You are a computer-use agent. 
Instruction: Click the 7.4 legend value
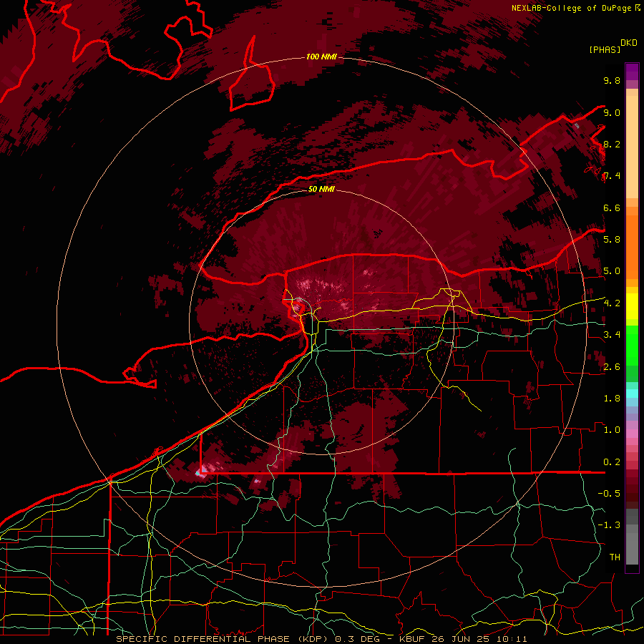pos(612,176)
